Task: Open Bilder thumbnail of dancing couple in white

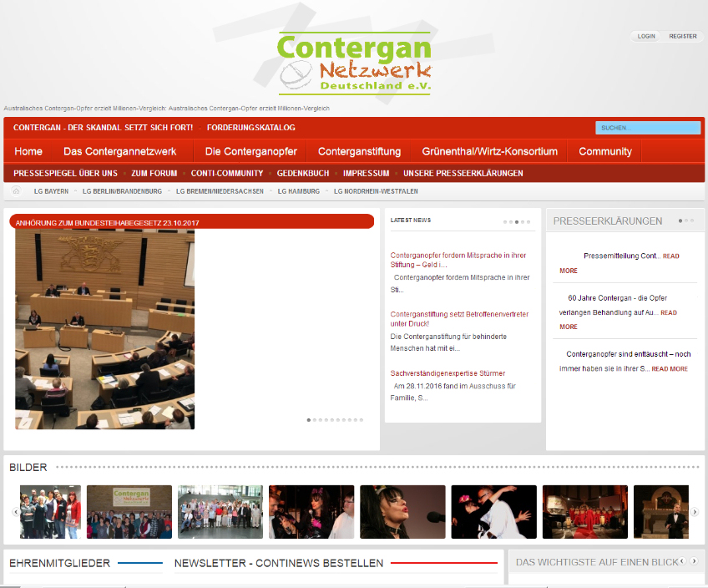Action: pos(494,512)
